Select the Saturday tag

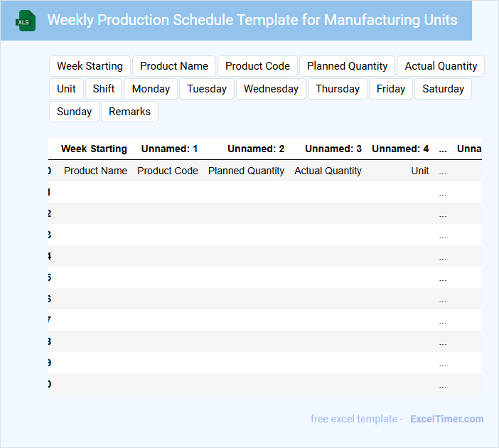click(x=443, y=89)
